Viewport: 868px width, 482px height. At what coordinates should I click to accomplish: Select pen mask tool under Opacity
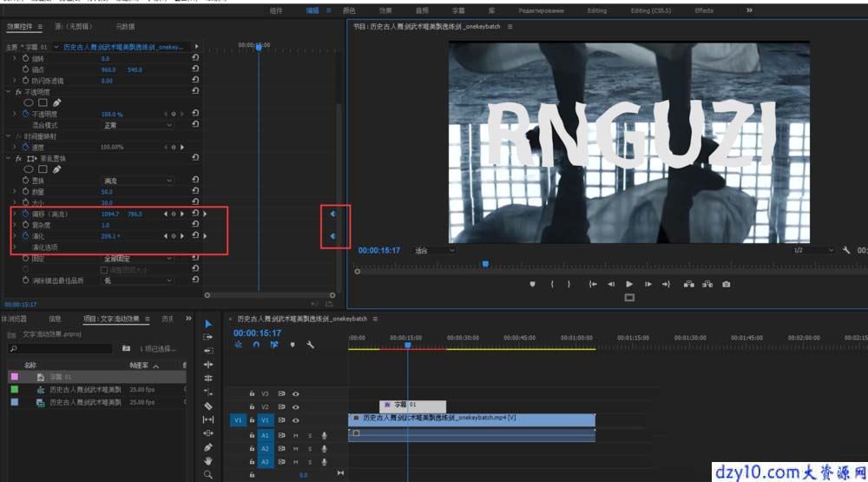[57, 102]
